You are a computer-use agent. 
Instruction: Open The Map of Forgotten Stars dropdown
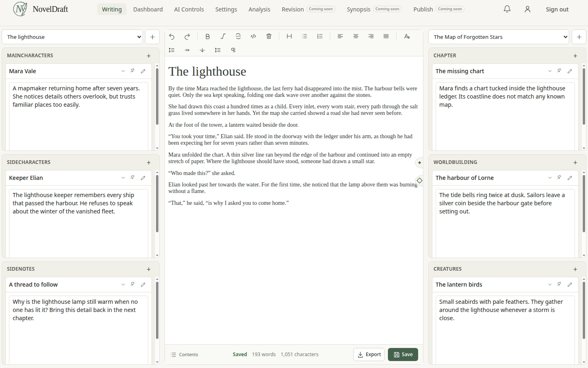(499, 37)
